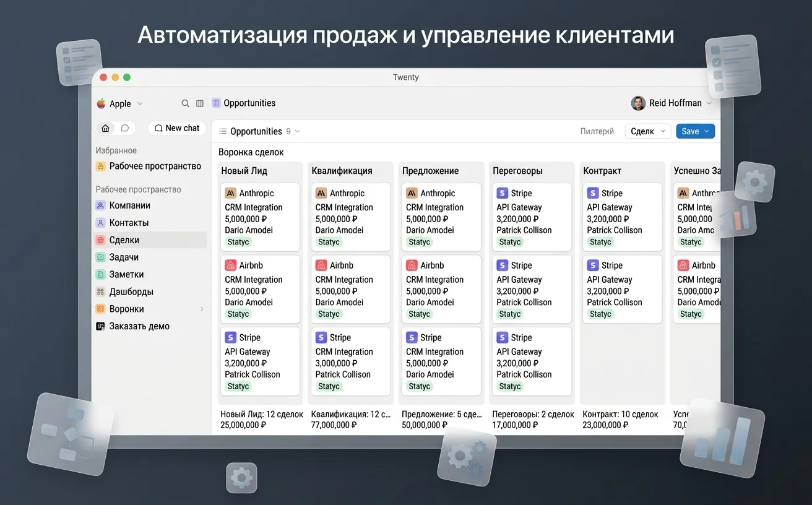This screenshot has height=505, width=812.
Task: Click the Пилтерий filter button
Action: (597, 131)
